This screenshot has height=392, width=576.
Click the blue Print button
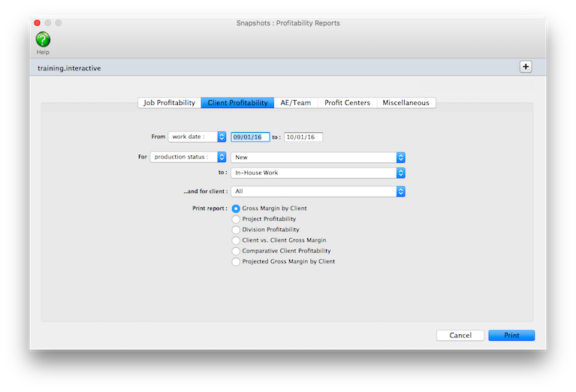coord(511,336)
